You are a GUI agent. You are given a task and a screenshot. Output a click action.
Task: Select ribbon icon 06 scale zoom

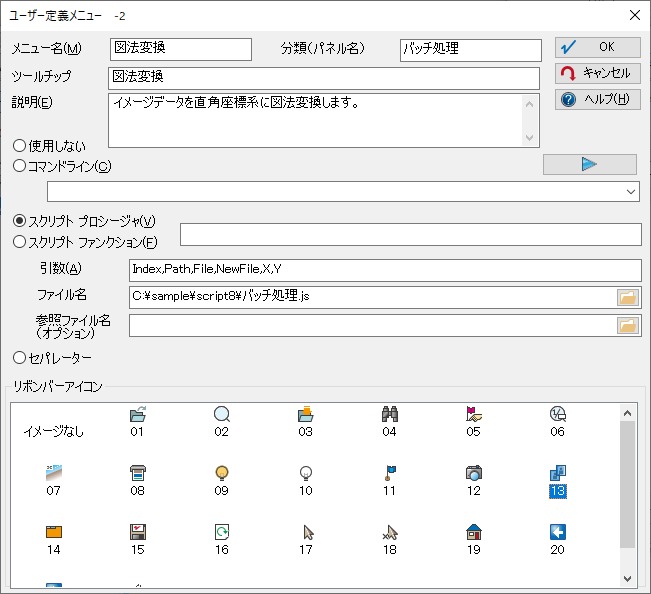[558, 421]
